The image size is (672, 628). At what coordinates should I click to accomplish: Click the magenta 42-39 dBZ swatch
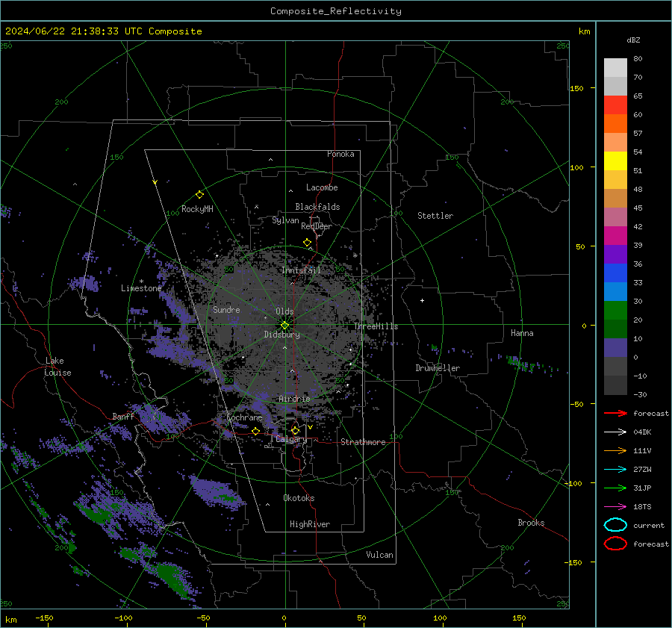point(615,235)
